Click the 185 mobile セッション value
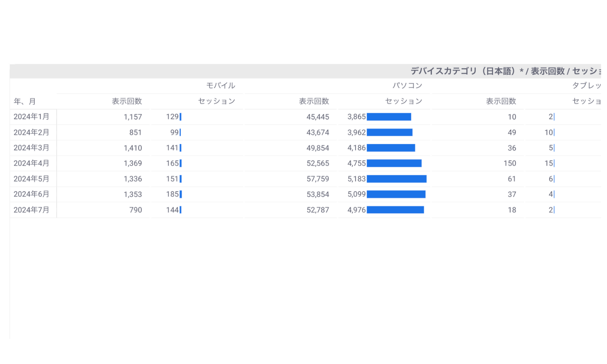Image resolution: width=607 pixels, height=364 pixels. pyautogui.click(x=172, y=195)
